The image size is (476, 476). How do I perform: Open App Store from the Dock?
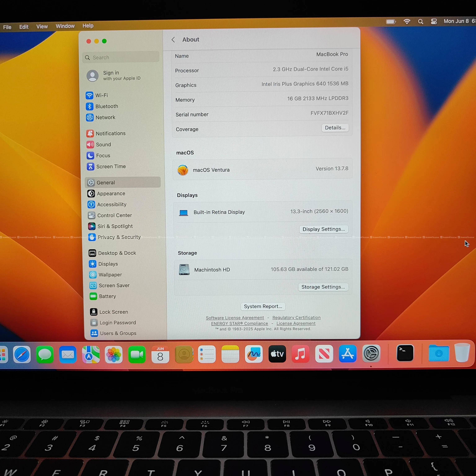(348, 354)
